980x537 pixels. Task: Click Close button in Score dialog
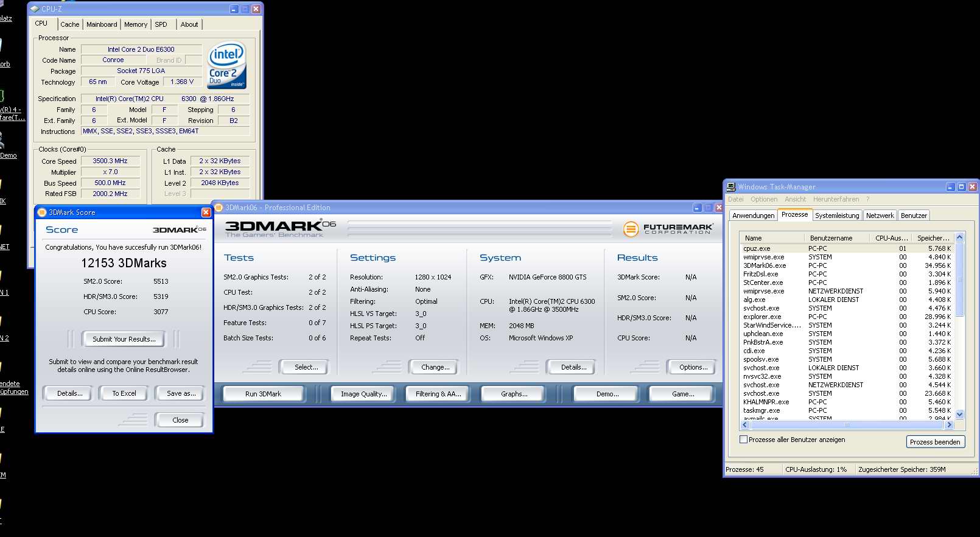[x=180, y=420]
